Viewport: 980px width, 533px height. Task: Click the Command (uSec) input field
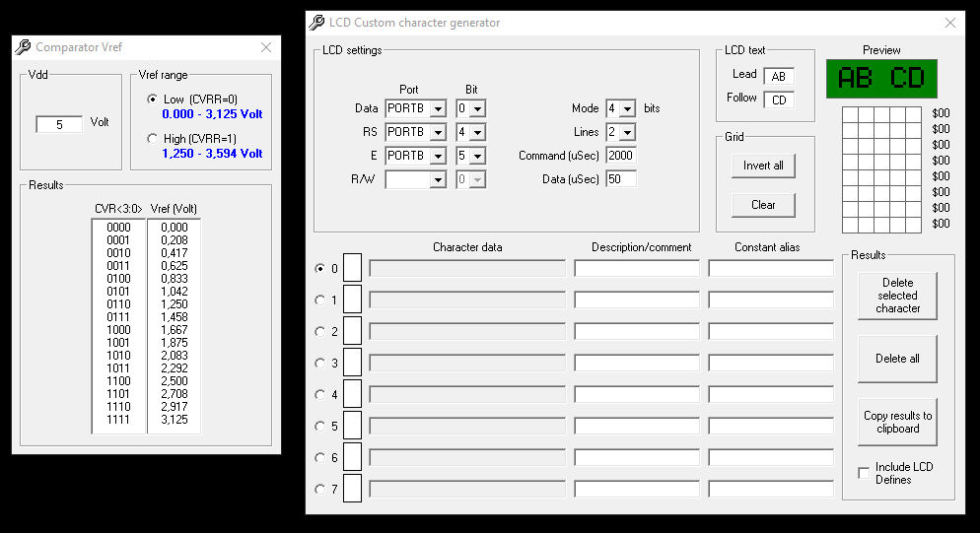click(620, 156)
